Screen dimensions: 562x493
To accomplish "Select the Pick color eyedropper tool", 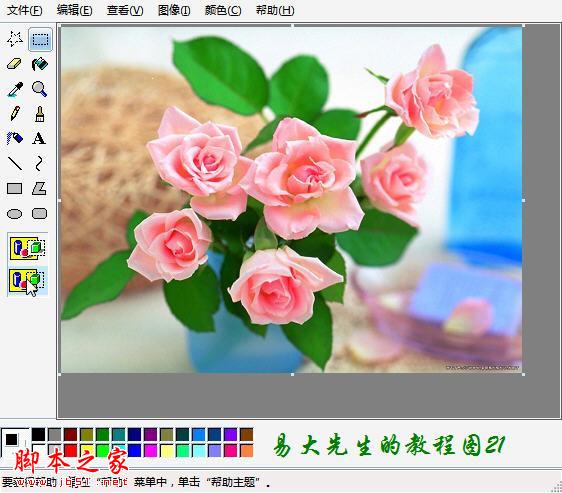I will pyautogui.click(x=15, y=89).
